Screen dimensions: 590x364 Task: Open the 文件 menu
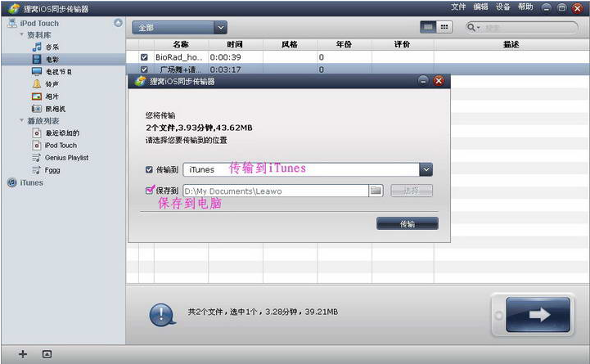[458, 7]
